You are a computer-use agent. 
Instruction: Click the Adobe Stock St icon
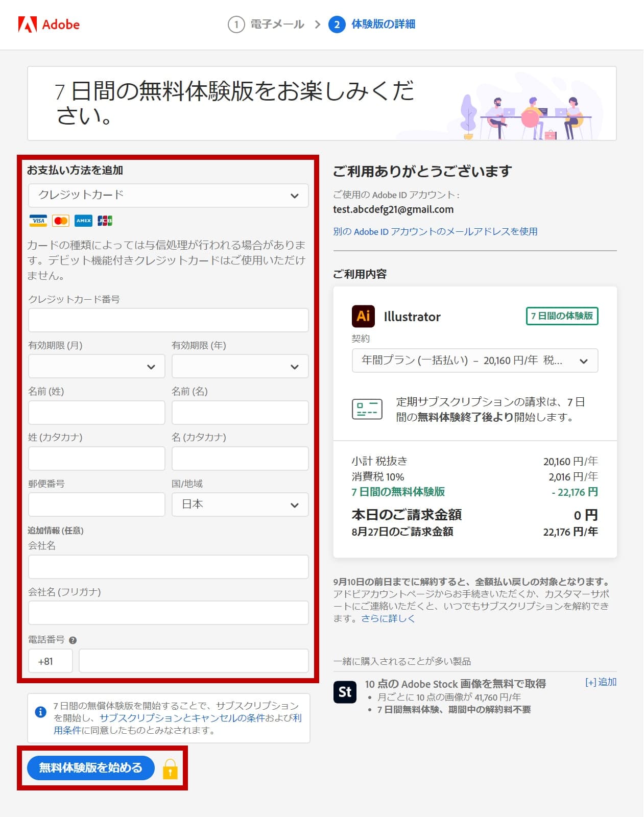tap(345, 692)
